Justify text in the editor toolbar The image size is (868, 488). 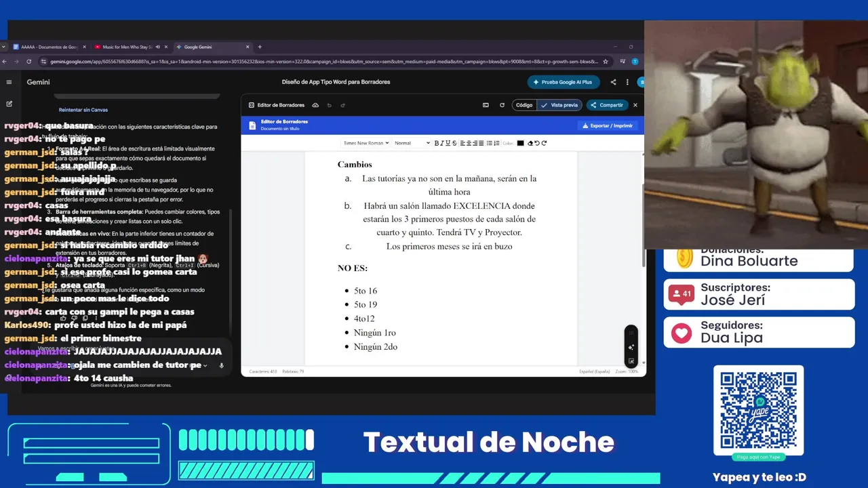[x=481, y=143]
